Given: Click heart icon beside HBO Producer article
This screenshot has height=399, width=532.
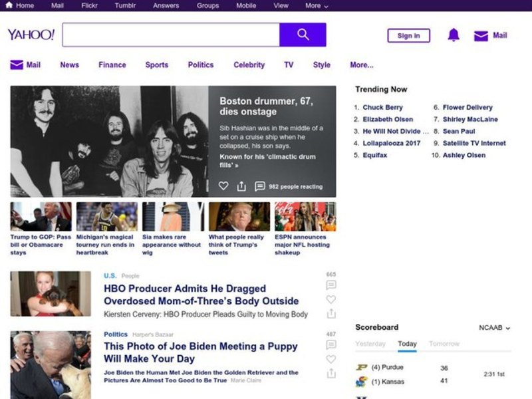Looking at the screenshot, I should click(x=331, y=299).
